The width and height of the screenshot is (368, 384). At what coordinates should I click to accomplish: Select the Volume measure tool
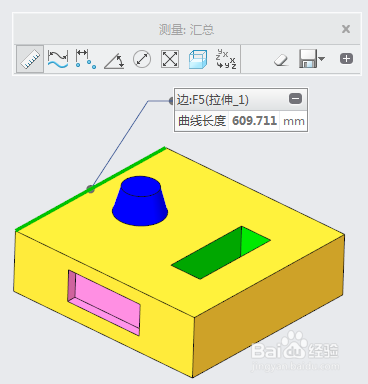(x=198, y=59)
